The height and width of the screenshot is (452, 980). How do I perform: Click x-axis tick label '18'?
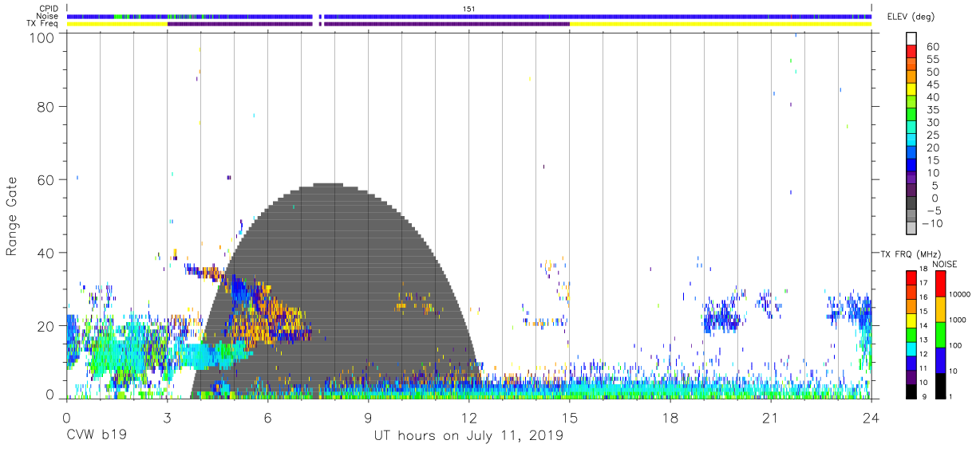coord(670,417)
